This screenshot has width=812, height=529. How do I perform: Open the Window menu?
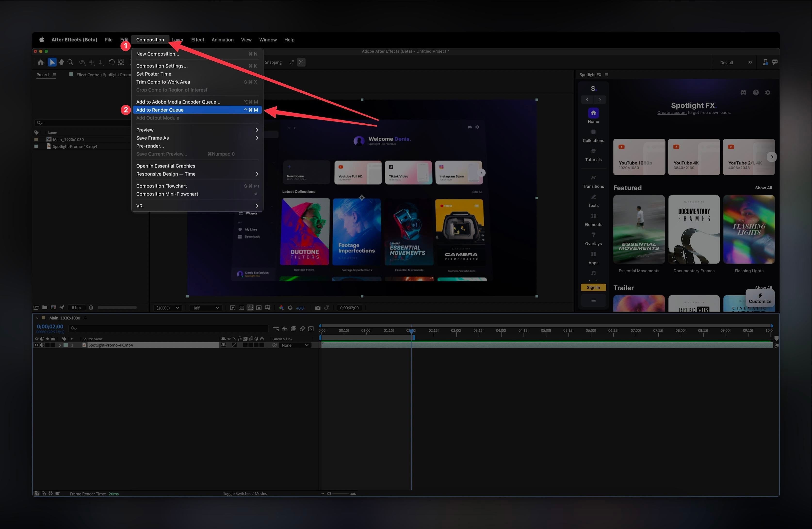coord(268,40)
